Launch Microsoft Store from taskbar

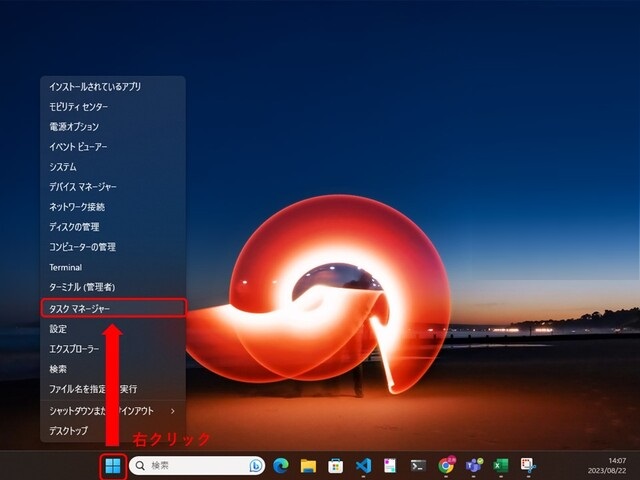(336, 465)
